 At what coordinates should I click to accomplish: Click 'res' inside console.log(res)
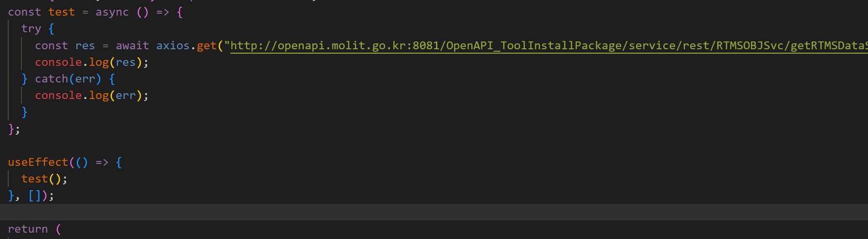click(126, 62)
